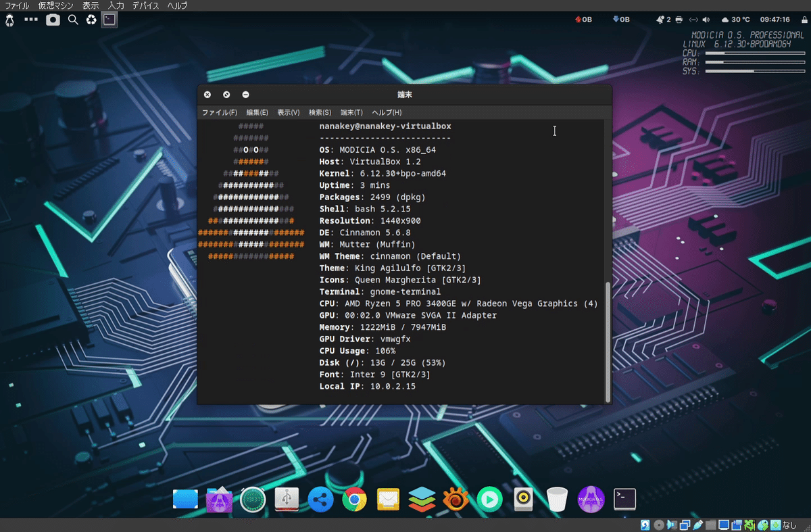Click the USB device status icon in VirtualBox bar
The height and width of the screenshot is (532, 811).
(697, 525)
